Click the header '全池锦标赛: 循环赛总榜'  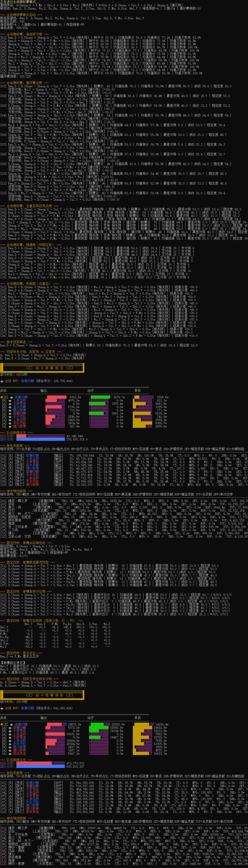[24, 83]
